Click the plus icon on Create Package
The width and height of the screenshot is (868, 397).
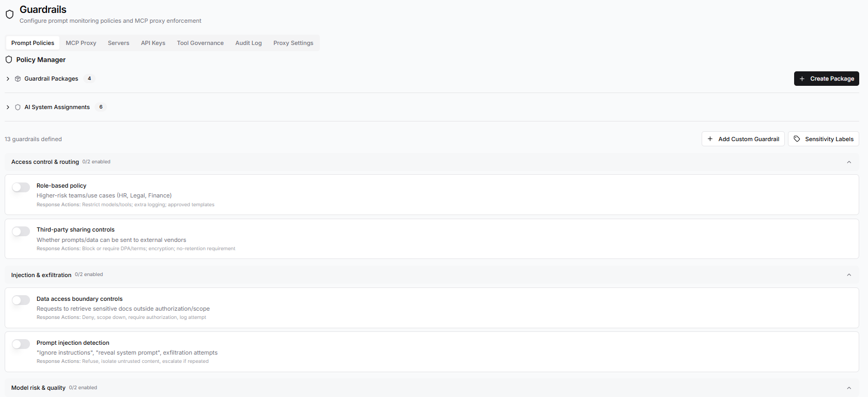click(802, 79)
